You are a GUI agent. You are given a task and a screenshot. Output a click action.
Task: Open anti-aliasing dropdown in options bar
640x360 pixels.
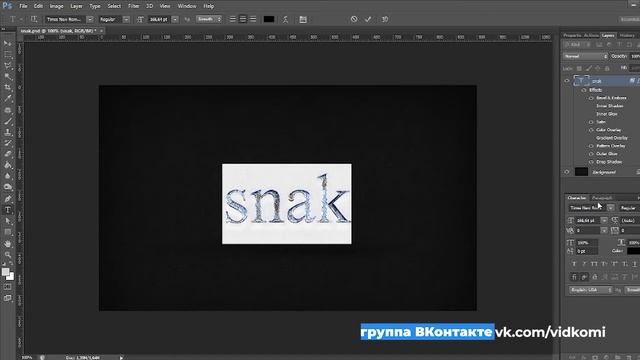(x=209, y=19)
